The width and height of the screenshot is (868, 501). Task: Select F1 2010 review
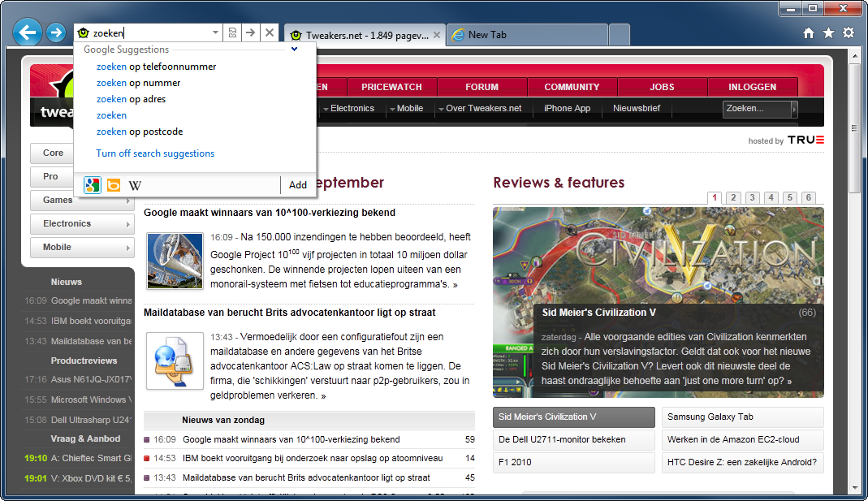tap(573, 462)
